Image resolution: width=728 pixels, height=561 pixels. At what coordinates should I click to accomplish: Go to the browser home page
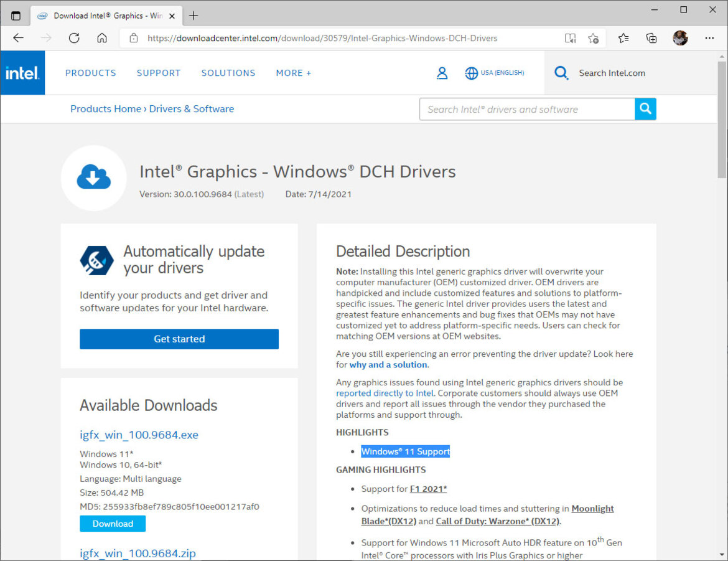[x=101, y=38]
